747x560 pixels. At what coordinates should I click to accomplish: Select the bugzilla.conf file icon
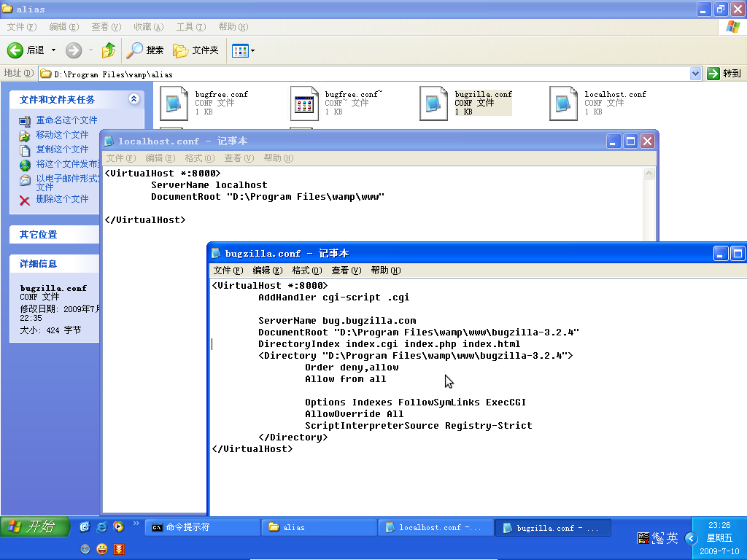point(433,104)
